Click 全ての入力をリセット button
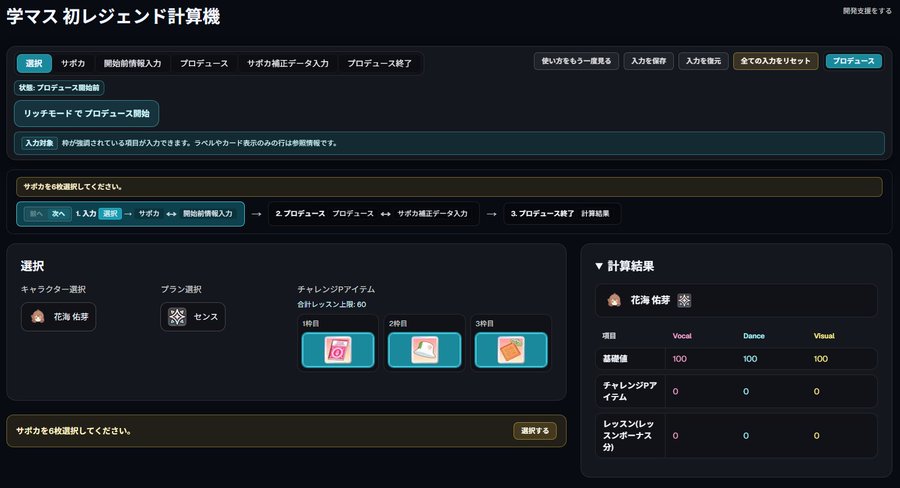The width and height of the screenshot is (900, 488). click(775, 61)
